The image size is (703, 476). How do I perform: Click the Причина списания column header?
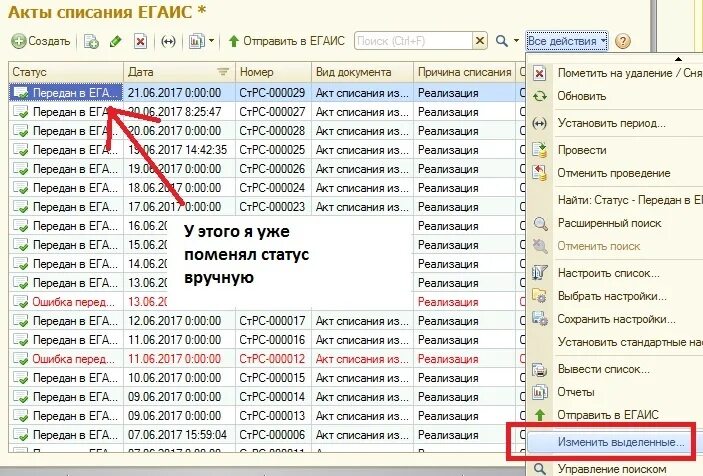coord(464,72)
